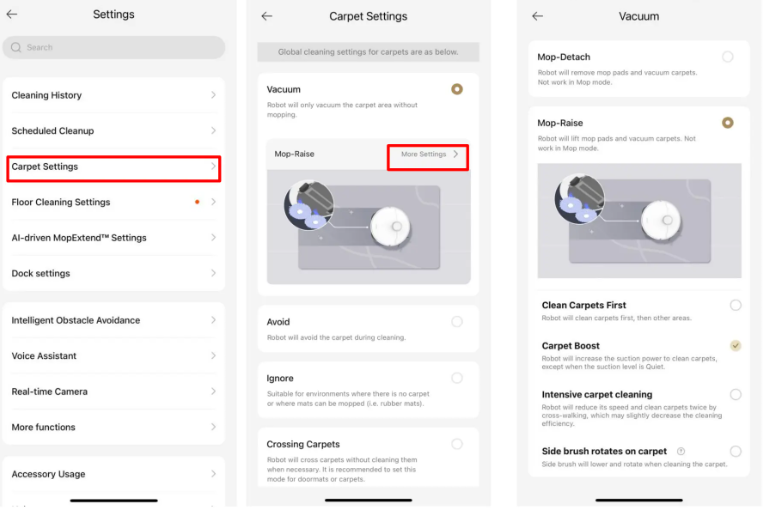Tap the Mop-Raise illustration in Carpet Settings

pyautogui.click(x=368, y=227)
